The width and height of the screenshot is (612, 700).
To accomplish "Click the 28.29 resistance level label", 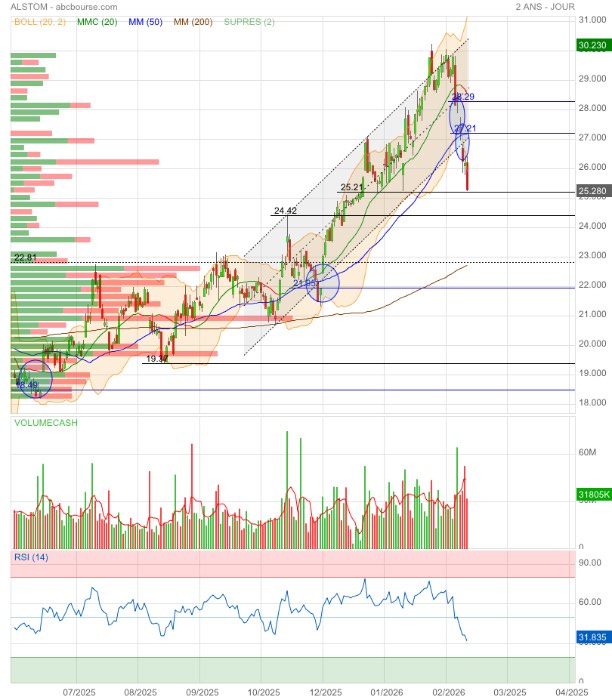I will coord(463,96).
